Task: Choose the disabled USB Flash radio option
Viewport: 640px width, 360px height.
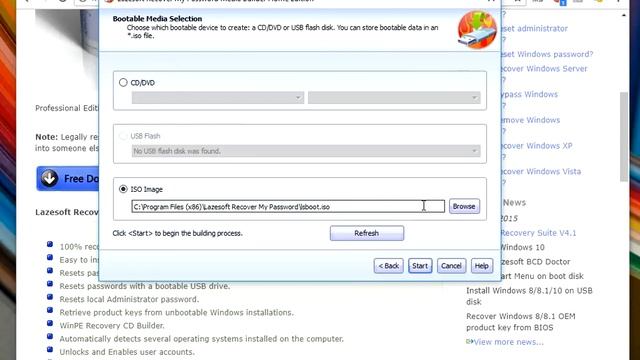Action: click(123, 136)
